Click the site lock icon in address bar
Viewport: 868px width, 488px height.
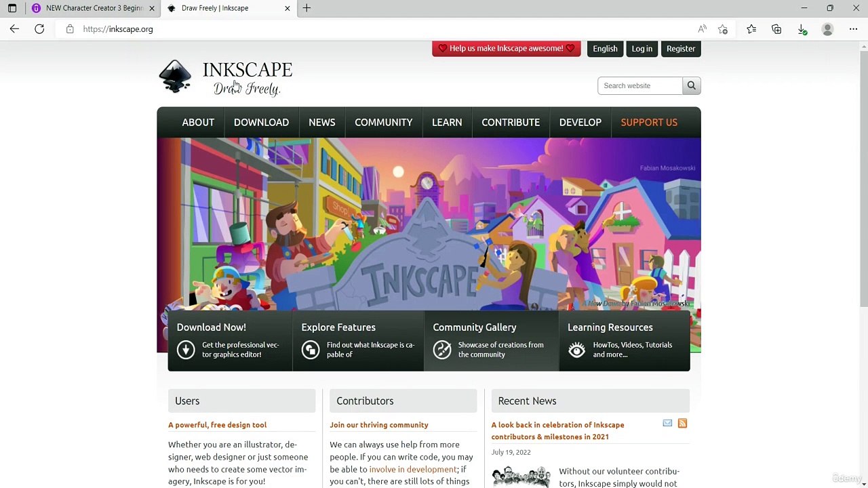(70, 29)
